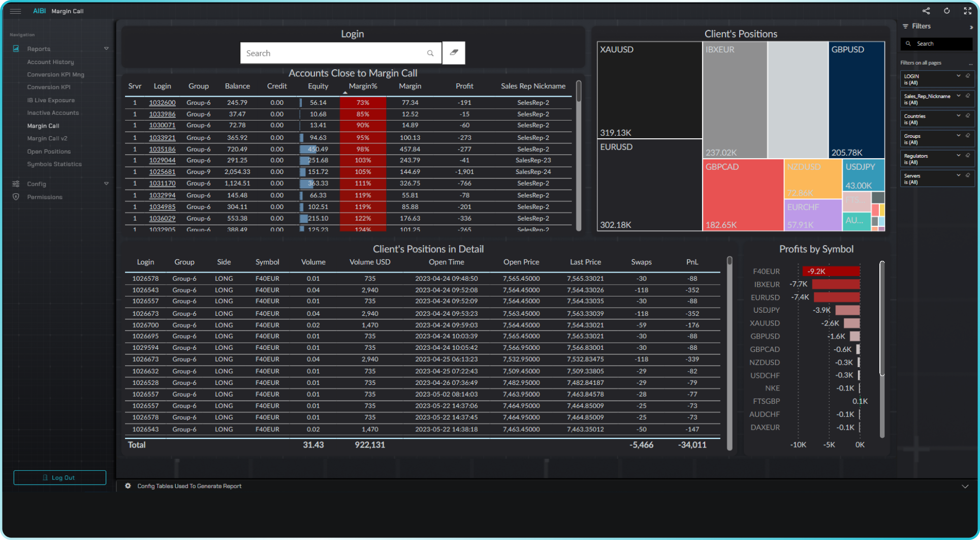Click the Config sliders icon
The image size is (980, 540).
[16, 184]
